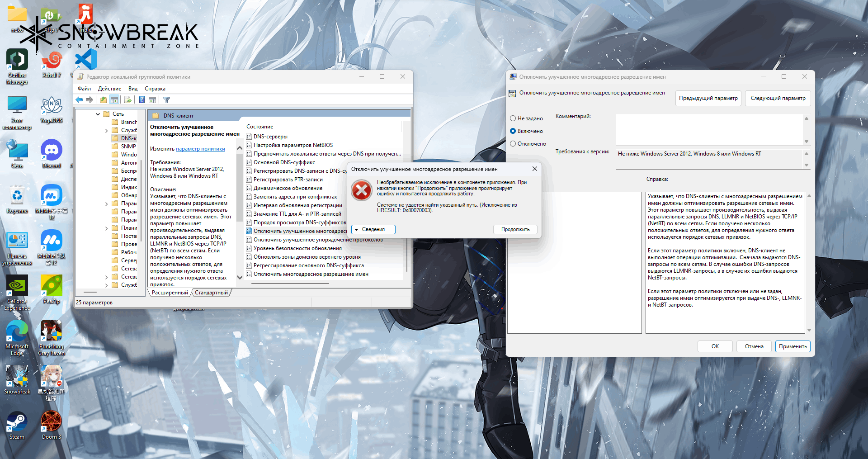The image size is (868, 459).
Task: Click the Forward arrow in Group Policy Editor toolbar
Action: tap(90, 100)
